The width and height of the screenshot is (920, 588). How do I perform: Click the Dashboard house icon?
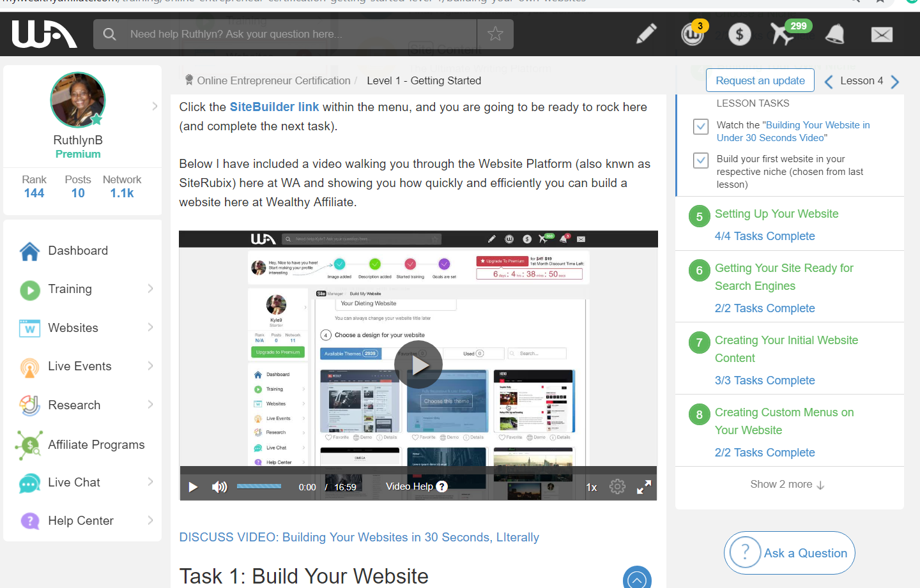[x=29, y=251]
